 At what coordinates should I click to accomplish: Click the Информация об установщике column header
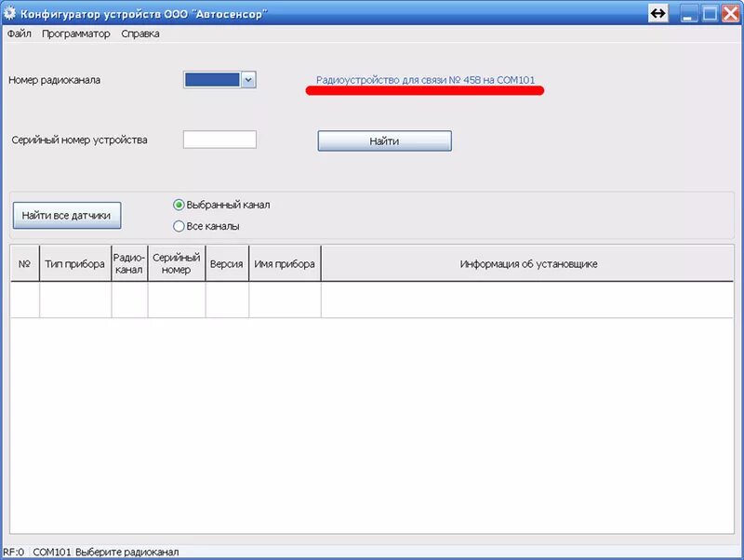coord(527,263)
